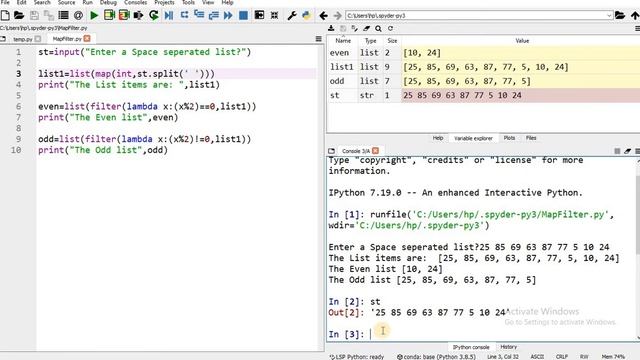Open file using the folder toolbar icon

19,16
